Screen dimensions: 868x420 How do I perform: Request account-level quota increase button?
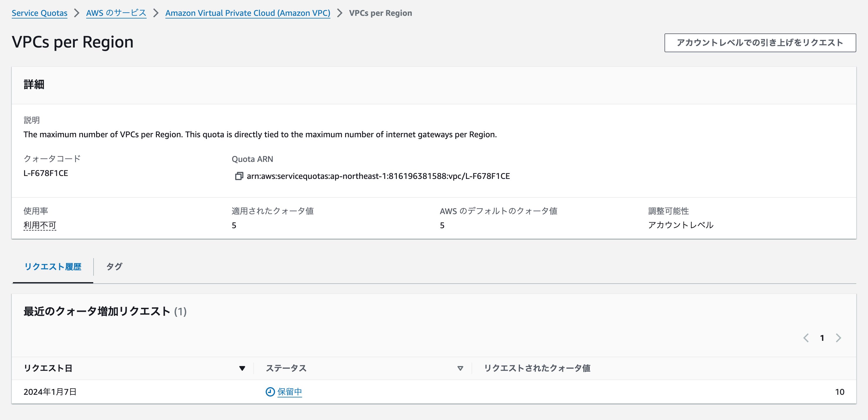[x=760, y=43]
